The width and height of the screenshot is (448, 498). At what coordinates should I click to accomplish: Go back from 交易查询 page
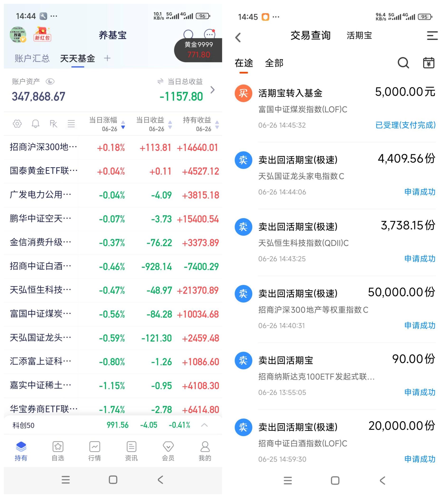pyautogui.click(x=238, y=38)
